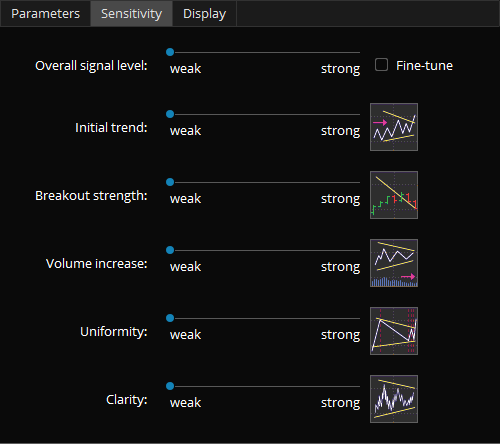Click the Breakout strength slider handle
Image resolution: width=500 pixels, height=444 pixels.
[170, 182]
